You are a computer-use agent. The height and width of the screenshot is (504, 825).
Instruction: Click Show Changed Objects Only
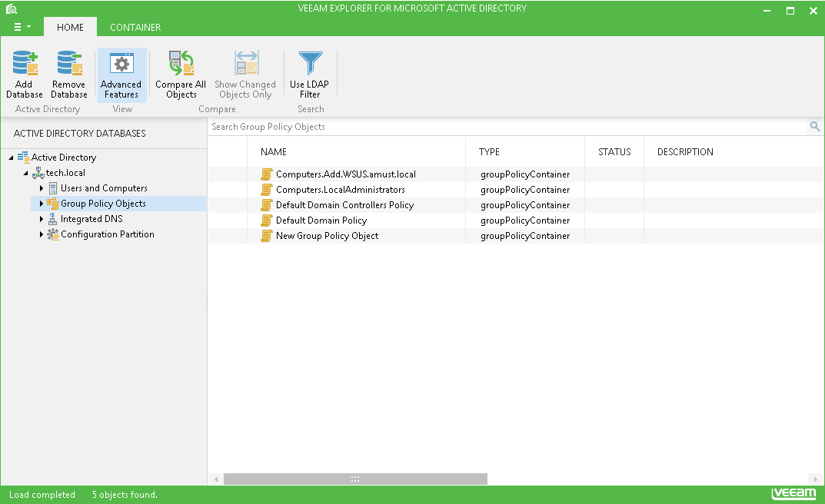245,75
